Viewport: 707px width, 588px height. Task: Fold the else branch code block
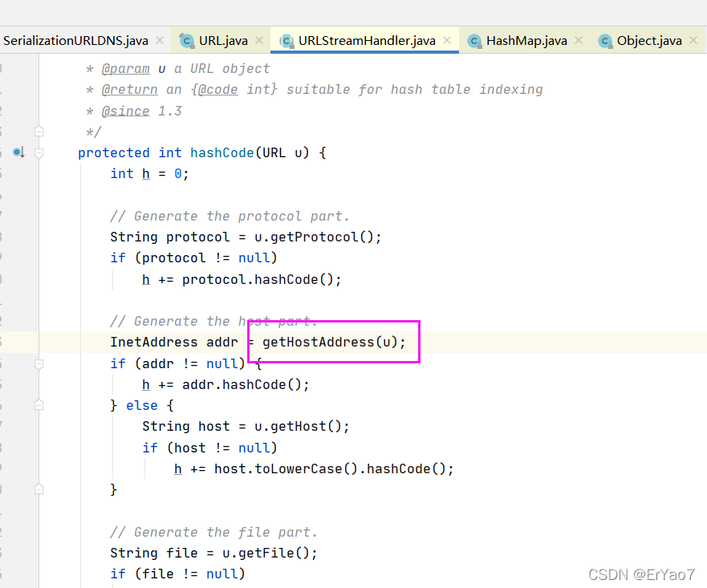tap(39, 405)
